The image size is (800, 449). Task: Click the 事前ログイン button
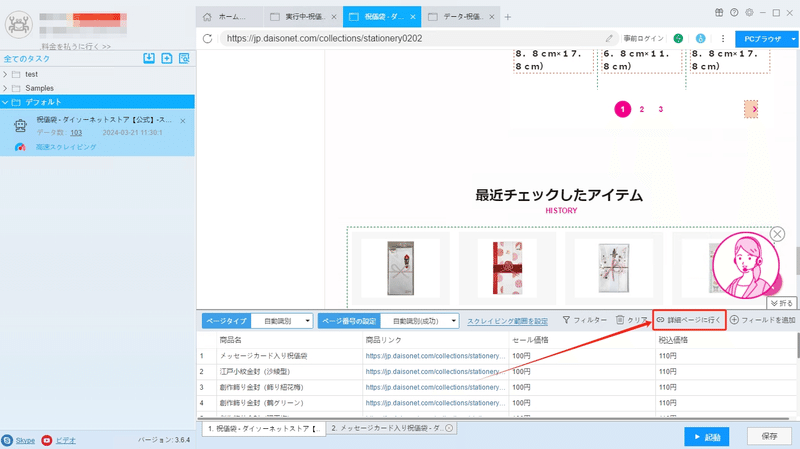[643, 39]
